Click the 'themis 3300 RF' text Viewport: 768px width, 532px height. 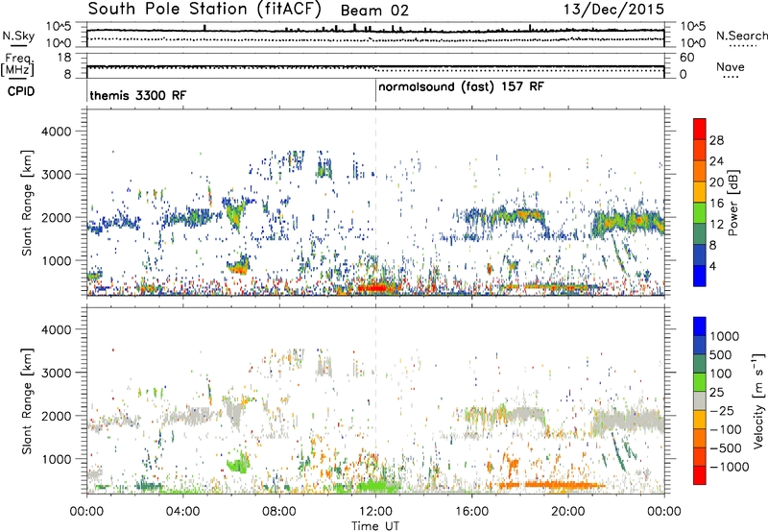click(137, 95)
